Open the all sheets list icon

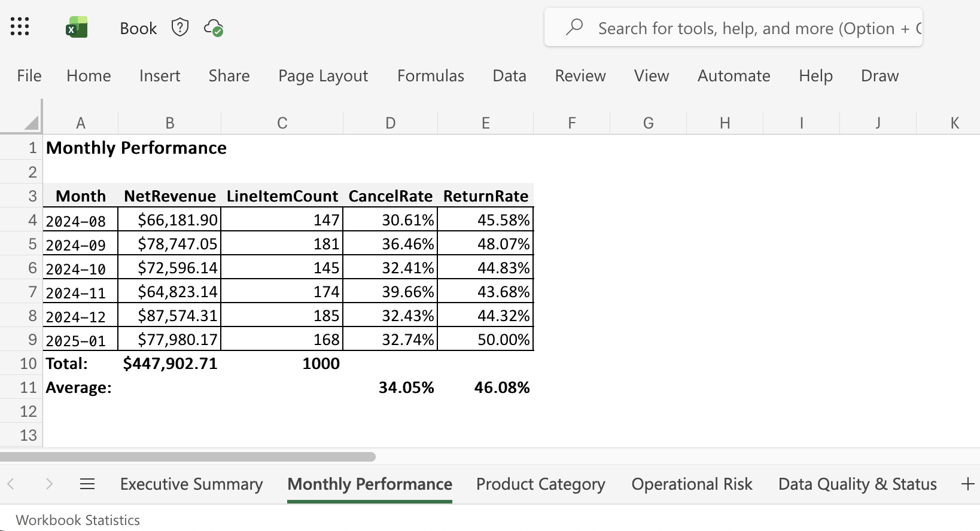[87, 484]
